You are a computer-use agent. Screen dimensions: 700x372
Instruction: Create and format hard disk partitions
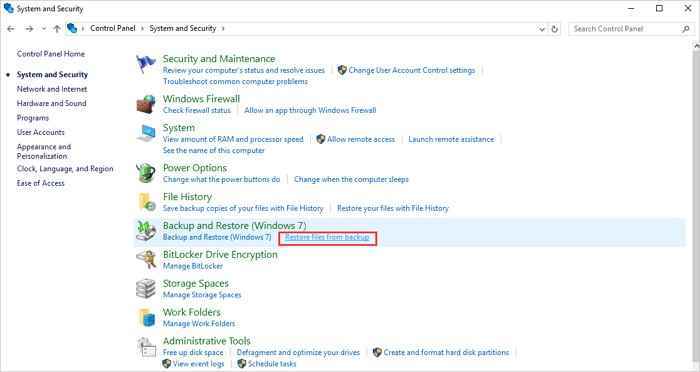tap(446, 352)
